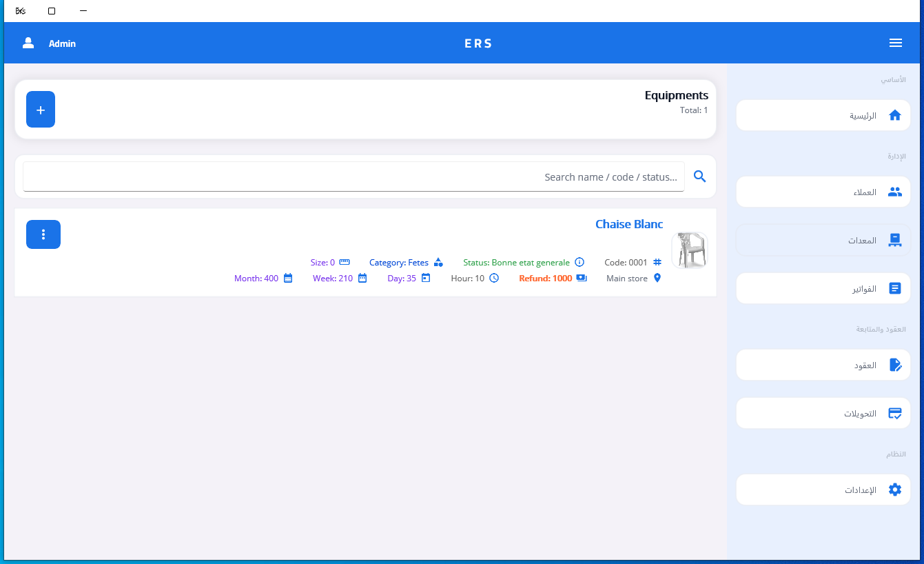
Task: Click the Hour clock icon
Action: pos(494,278)
